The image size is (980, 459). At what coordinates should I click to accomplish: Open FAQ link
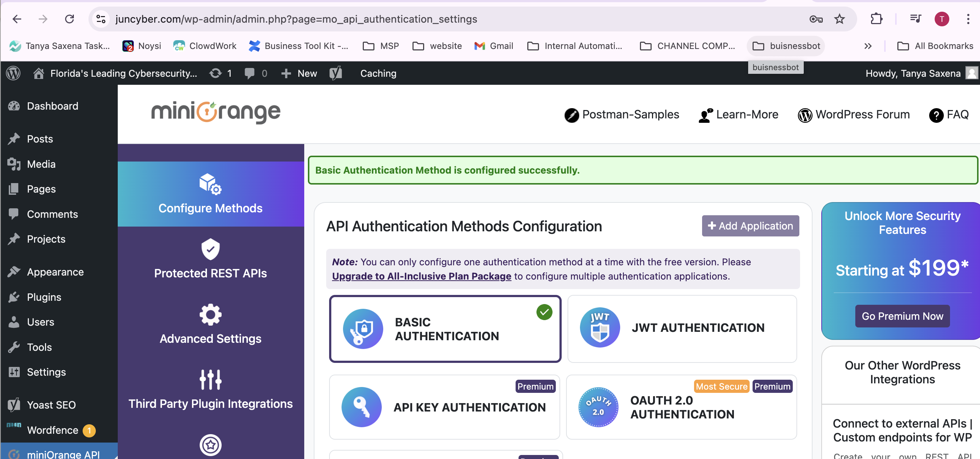pos(949,114)
